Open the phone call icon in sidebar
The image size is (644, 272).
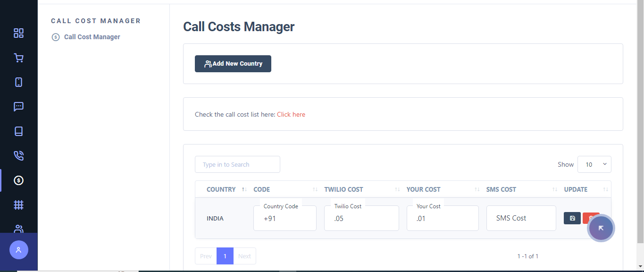(x=18, y=155)
